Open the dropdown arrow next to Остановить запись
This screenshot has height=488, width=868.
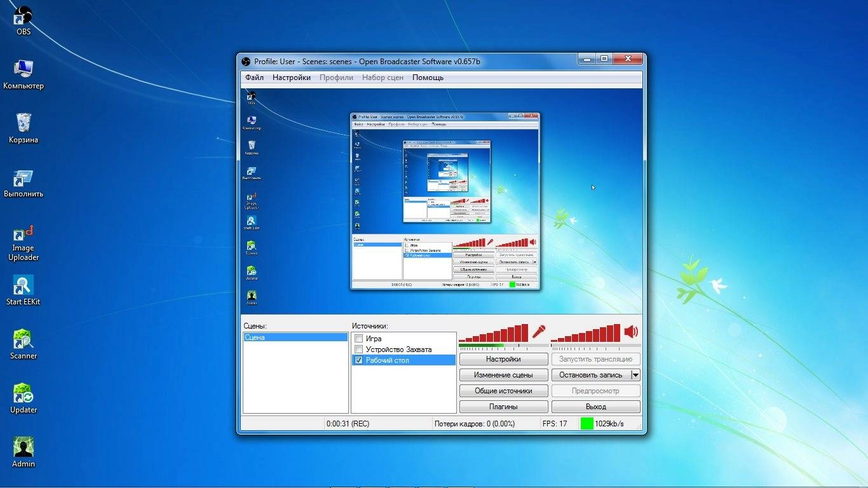(x=635, y=375)
